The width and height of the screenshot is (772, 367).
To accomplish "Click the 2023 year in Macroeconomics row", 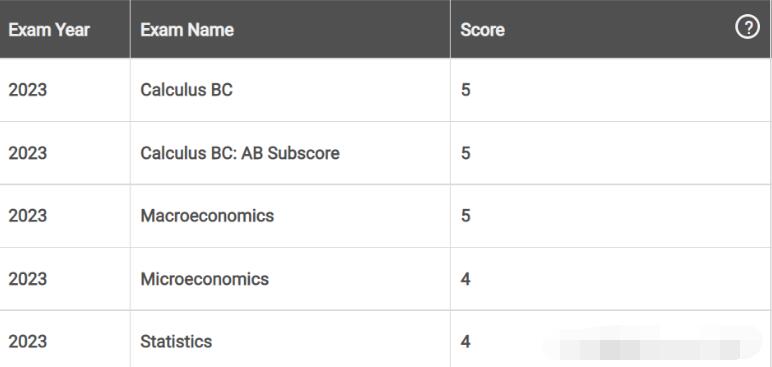I will click(x=28, y=216).
